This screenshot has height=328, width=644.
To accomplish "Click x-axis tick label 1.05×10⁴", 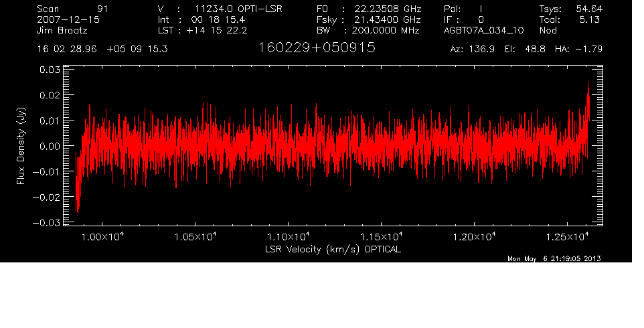I will pyautogui.click(x=195, y=236).
